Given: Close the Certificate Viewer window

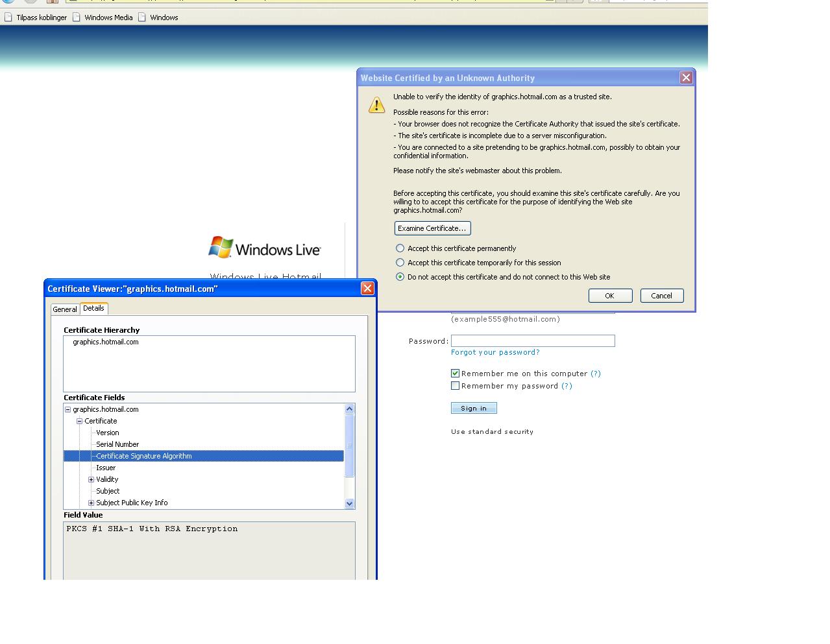Looking at the screenshot, I should pyautogui.click(x=367, y=289).
